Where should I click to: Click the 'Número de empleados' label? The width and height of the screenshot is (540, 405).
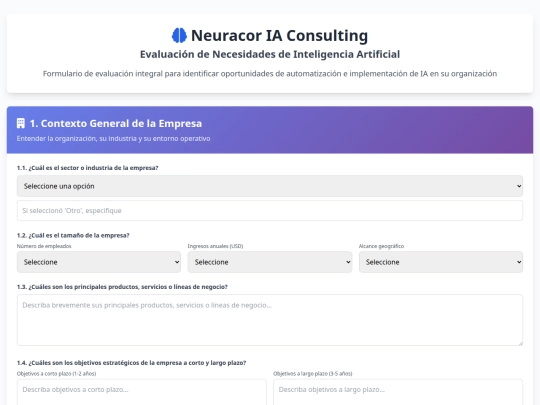click(44, 246)
